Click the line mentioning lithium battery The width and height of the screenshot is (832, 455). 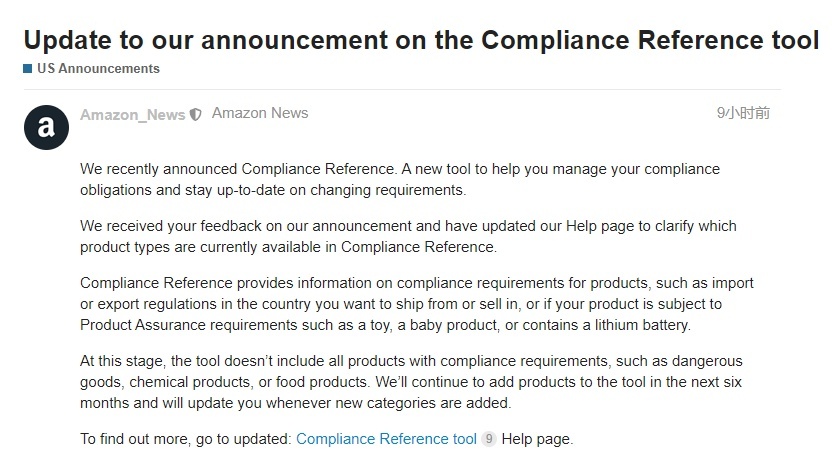(x=385, y=325)
